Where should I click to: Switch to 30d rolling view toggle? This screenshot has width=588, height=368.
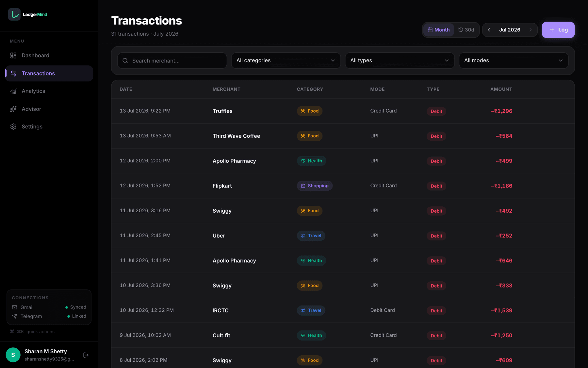click(x=466, y=30)
